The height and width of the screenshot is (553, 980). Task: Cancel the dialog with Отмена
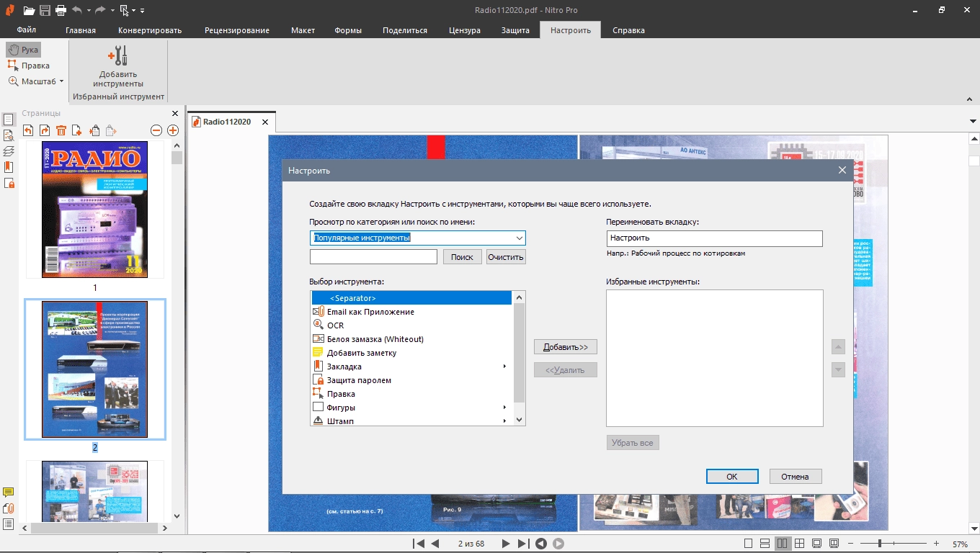click(x=796, y=476)
